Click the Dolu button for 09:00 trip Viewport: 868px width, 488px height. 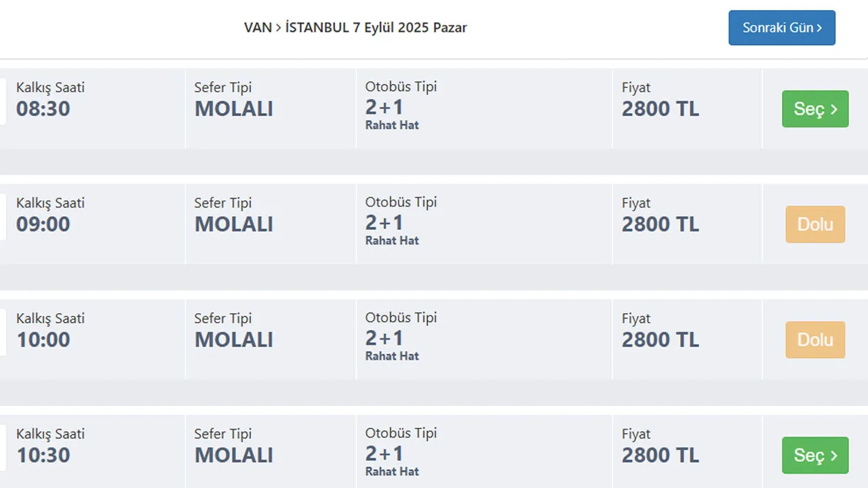[815, 224]
